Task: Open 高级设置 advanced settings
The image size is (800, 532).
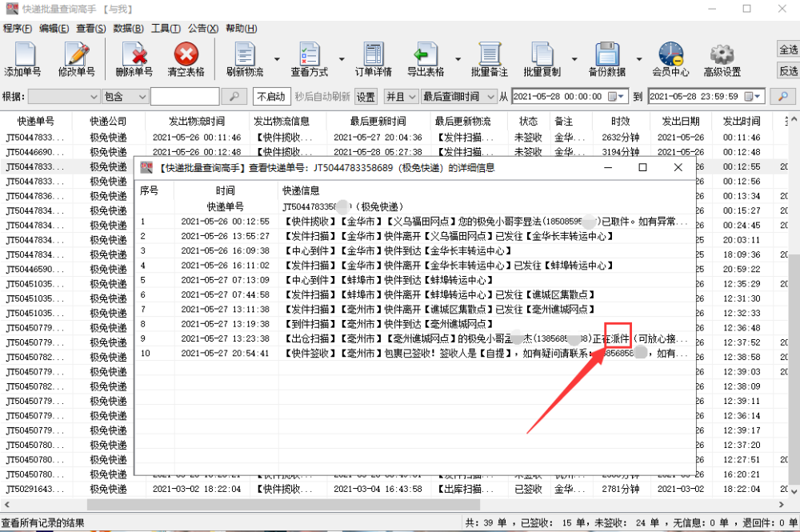Action: [x=722, y=60]
